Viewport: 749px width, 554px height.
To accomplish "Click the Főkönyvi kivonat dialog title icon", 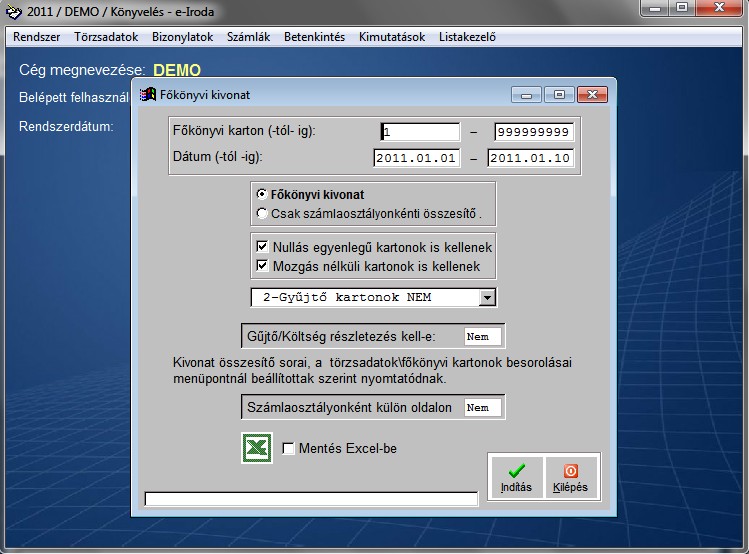I will click(x=148, y=95).
